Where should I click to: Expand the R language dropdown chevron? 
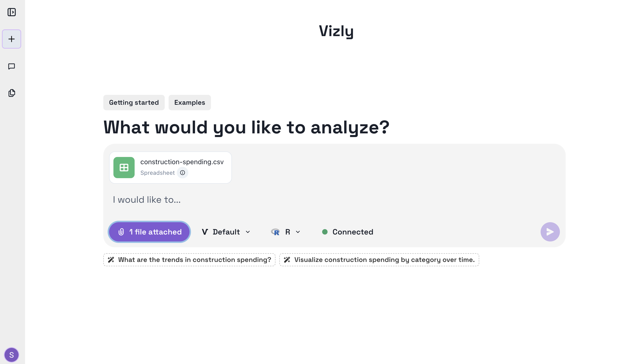[x=298, y=232]
